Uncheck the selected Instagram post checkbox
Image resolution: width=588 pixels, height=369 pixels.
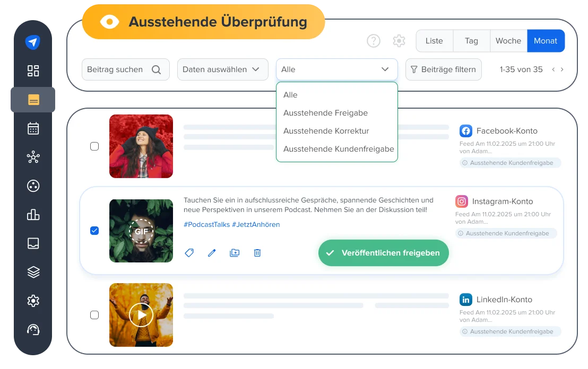[94, 231]
